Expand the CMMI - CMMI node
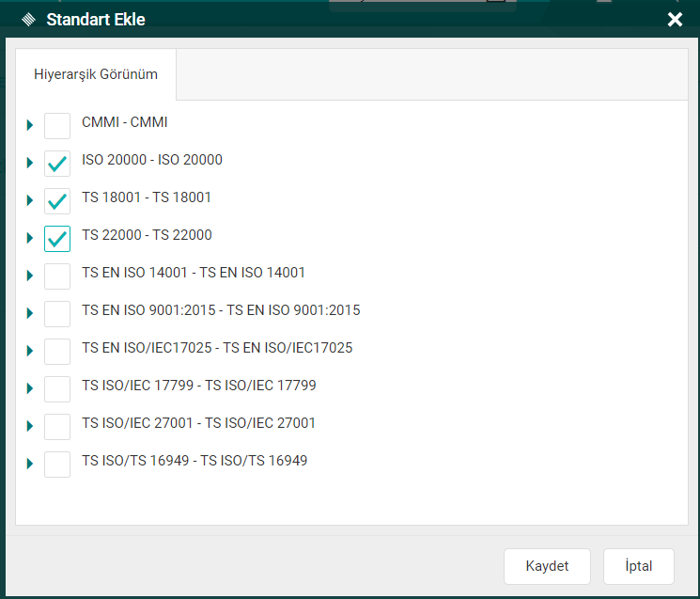 [30, 125]
